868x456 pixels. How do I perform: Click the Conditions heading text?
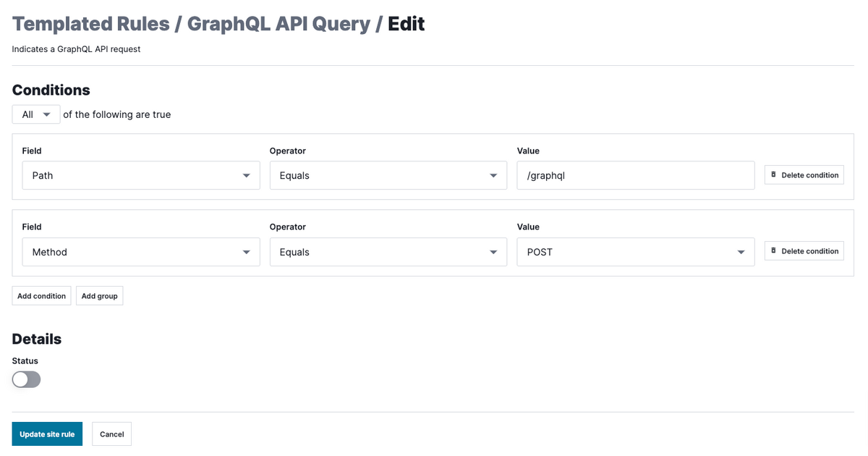[x=51, y=90]
